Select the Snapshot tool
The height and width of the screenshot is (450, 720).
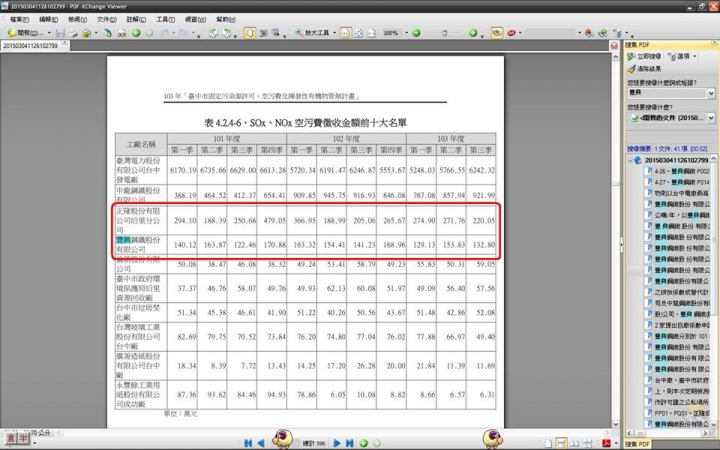[263, 33]
